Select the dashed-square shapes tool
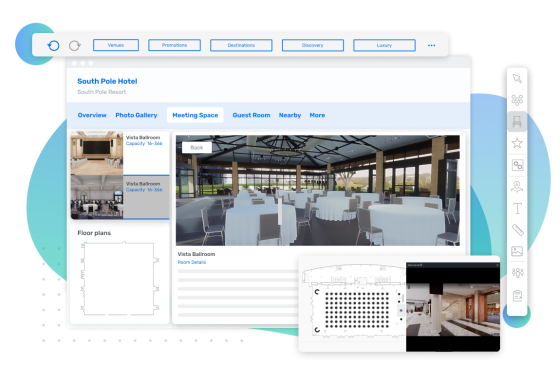560x365 pixels. [x=517, y=165]
